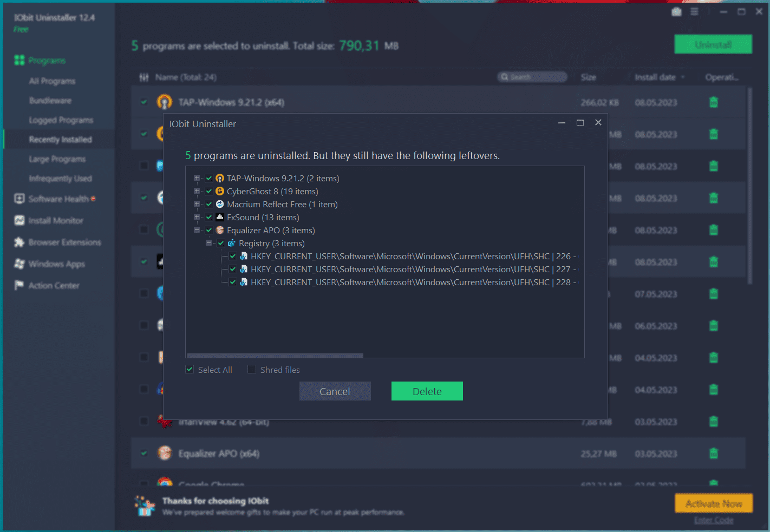Screen dimensions: 770x532
Task: Expand the TAP-Windows 9.21.2 tree node
Action: pyautogui.click(x=197, y=178)
